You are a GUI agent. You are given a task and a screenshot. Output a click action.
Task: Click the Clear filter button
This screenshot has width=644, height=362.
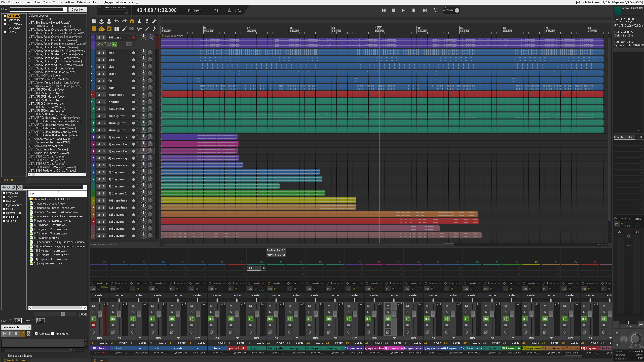77,10
